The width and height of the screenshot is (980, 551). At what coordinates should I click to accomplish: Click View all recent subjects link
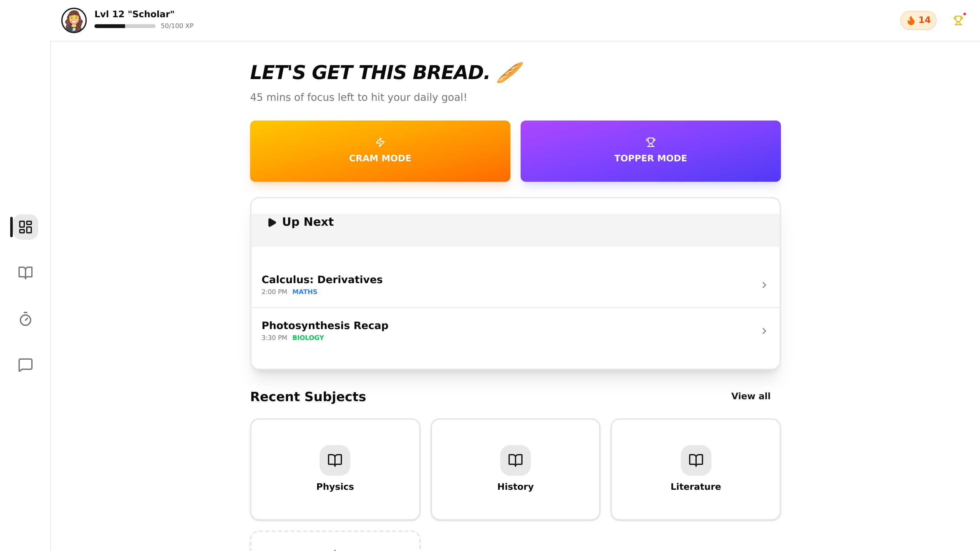click(751, 396)
